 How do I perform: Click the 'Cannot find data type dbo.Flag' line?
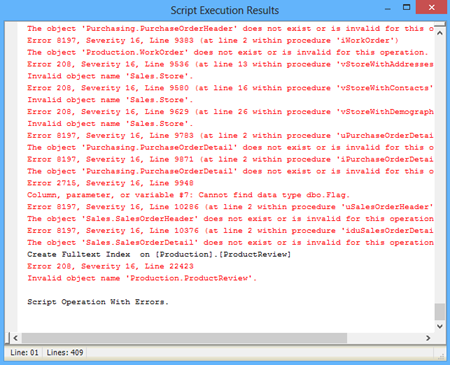(x=188, y=195)
